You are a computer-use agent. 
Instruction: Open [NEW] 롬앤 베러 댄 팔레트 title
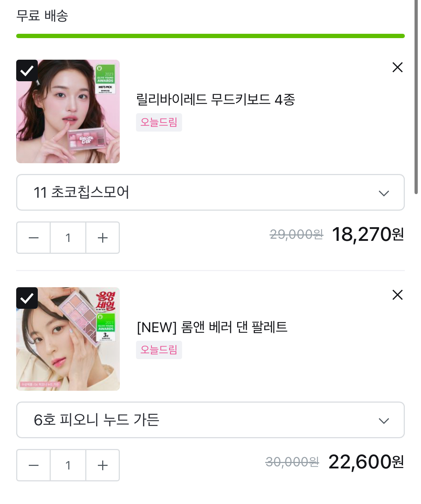[x=212, y=327]
